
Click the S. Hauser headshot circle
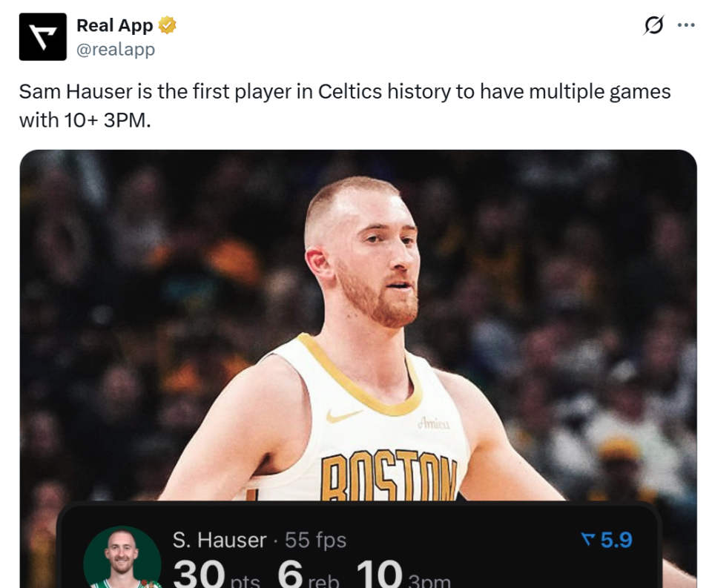(122, 557)
